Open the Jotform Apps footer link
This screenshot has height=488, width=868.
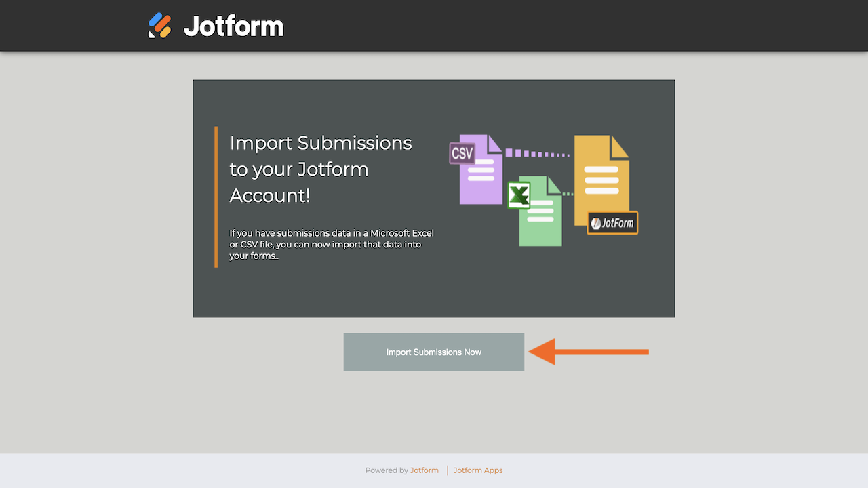click(478, 470)
